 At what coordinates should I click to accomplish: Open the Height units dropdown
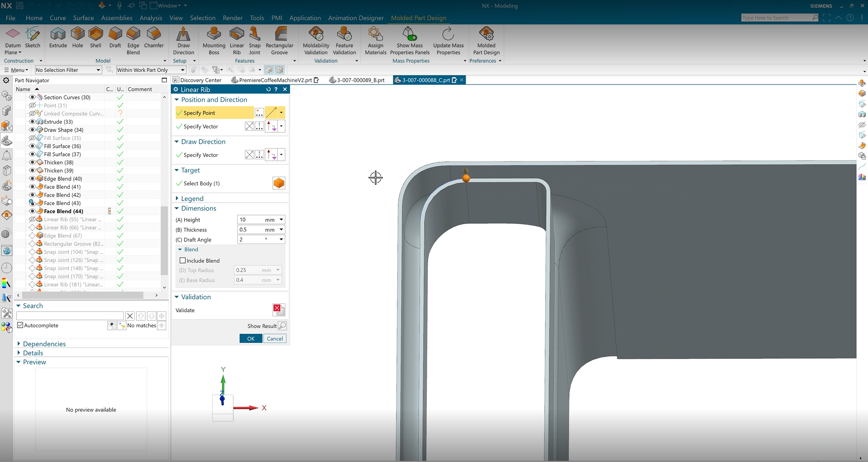(x=281, y=219)
